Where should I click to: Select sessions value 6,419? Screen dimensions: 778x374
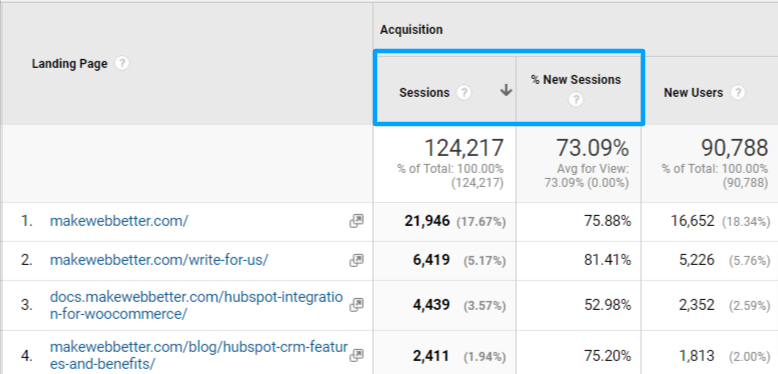click(431, 260)
